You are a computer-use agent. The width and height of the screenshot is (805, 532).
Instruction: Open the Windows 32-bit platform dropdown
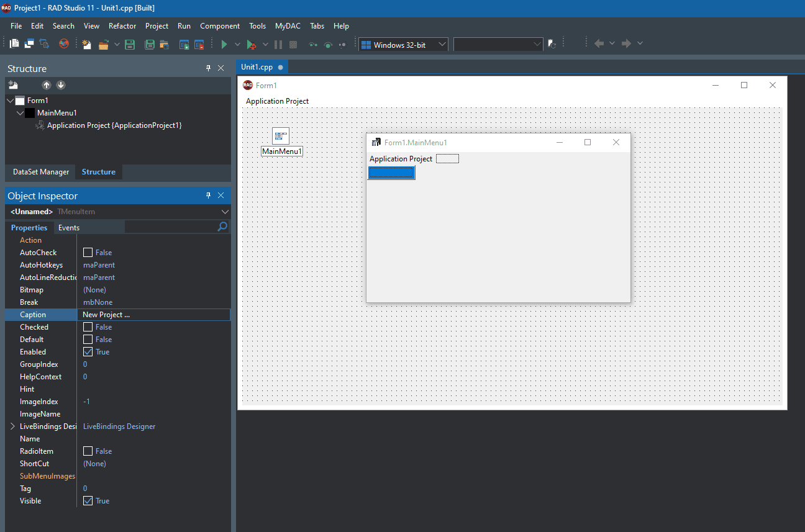(x=442, y=44)
